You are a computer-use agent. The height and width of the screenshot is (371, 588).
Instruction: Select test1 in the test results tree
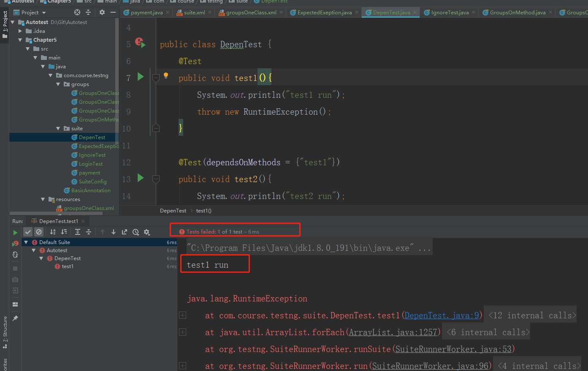[68, 266]
